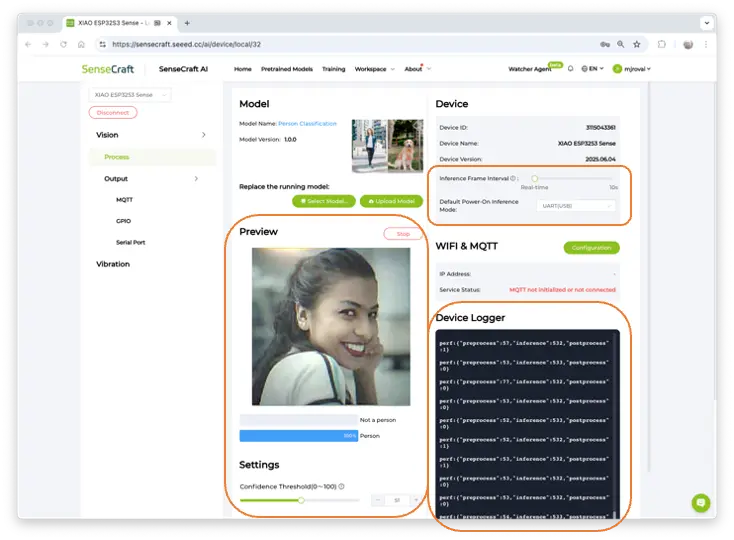This screenshot has width=734, height=540.
Task: Stop the live preview
Action: [x=403, y=233]
